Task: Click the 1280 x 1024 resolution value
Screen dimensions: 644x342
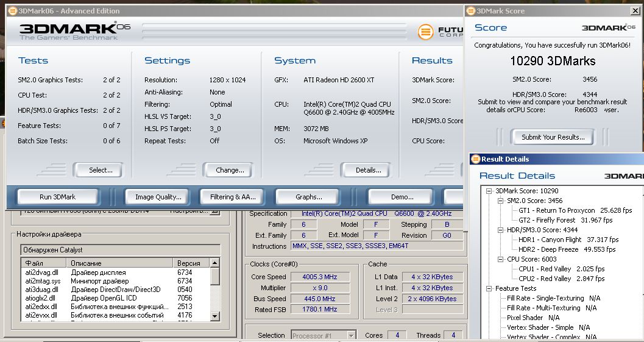Action: coord(227,80)
